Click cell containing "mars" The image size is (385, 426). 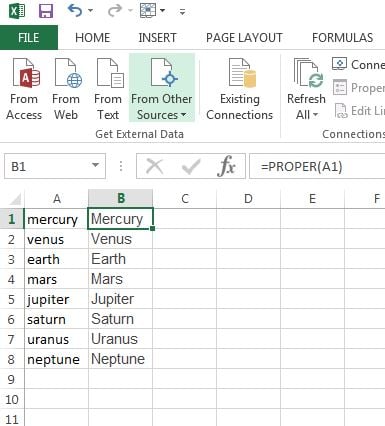[57, 279]
